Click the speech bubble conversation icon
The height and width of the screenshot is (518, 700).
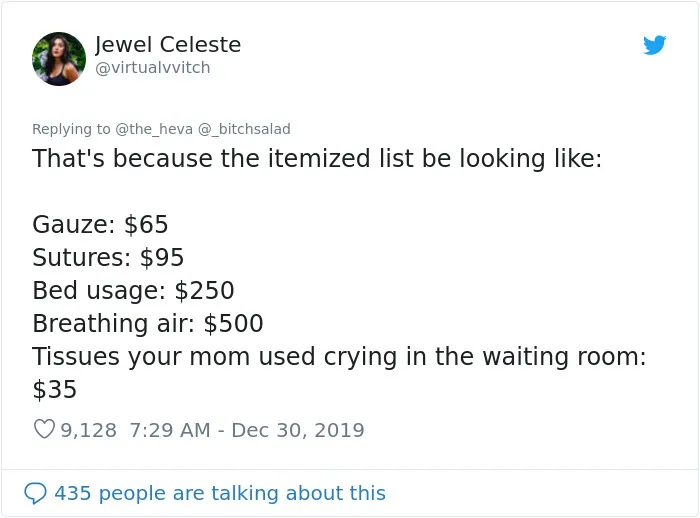tap(35, 493)
